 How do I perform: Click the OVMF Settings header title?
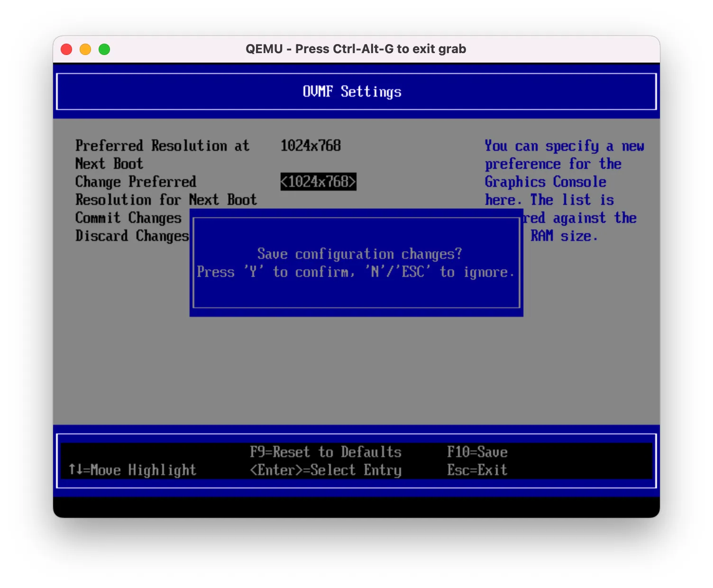(352, 92)
